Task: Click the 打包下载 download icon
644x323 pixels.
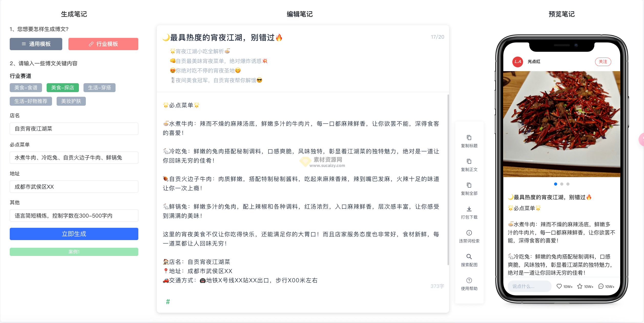Action: (x=469, y=209)
